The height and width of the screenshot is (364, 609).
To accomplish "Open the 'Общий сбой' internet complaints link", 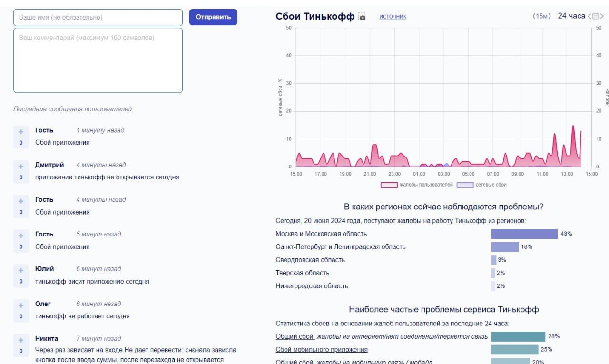I will [x=295, y=337].
